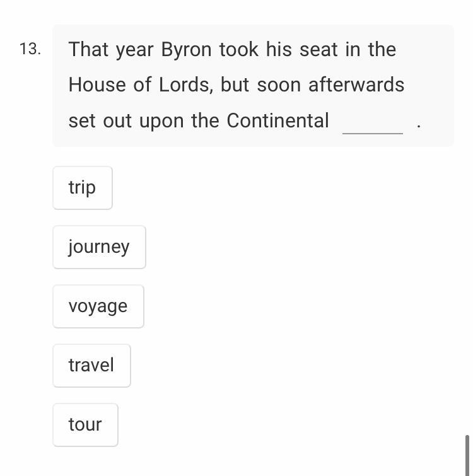Click the word "Continental" in the sentence

point(277,120)
